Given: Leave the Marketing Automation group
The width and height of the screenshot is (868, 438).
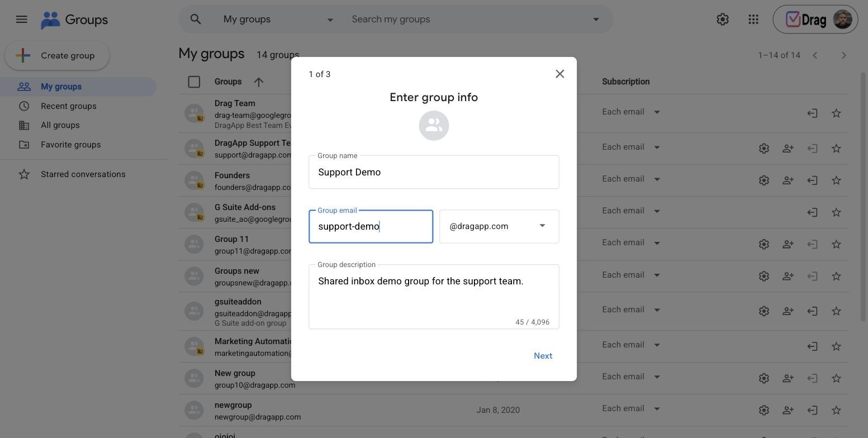Looking at the screenshot, I should pyautogui.click(x=812, y=346).
